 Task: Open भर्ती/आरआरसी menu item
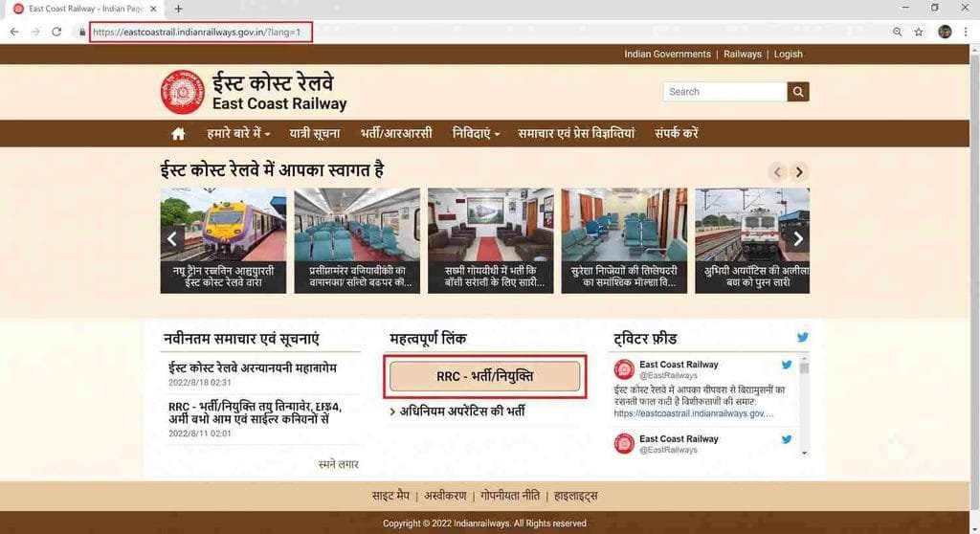coord(396,133)
